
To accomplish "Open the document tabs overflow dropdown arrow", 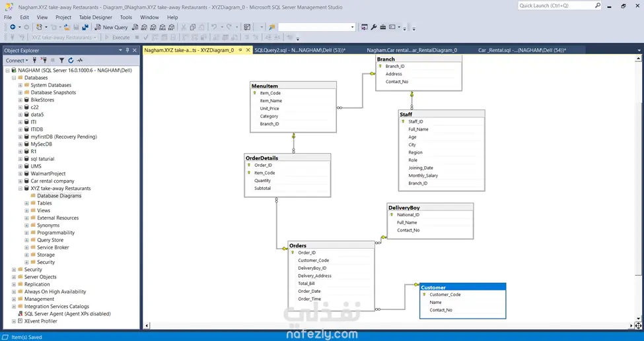I will [639, 51].
